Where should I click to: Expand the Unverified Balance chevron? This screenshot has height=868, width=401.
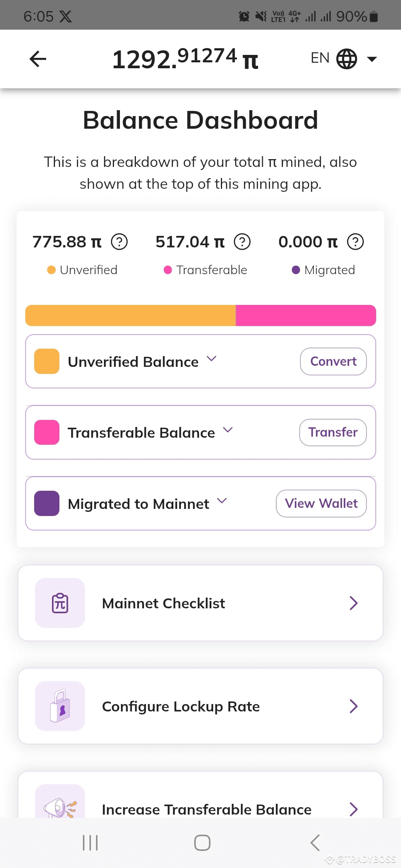pyautogui.click(x=211, y=358)
